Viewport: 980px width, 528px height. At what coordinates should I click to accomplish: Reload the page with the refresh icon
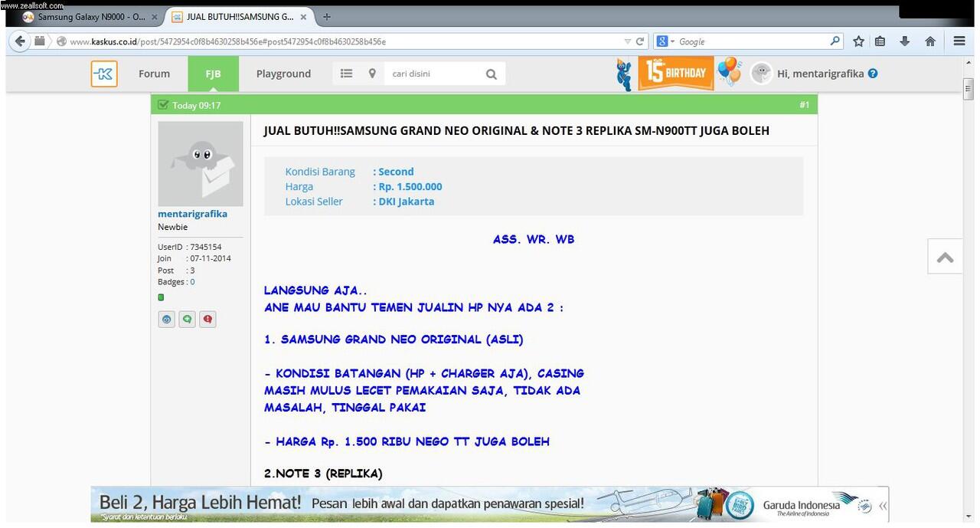pyautogui.click(x=640, y=41)
